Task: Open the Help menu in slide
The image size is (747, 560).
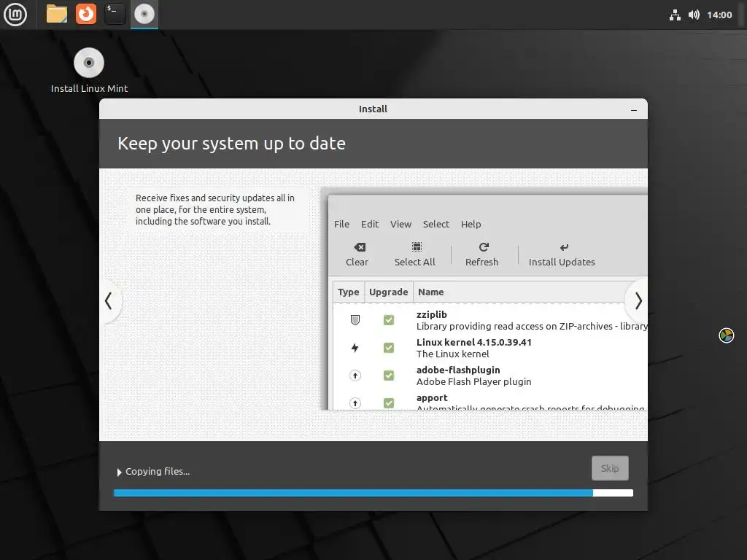Action: point(471,224)
